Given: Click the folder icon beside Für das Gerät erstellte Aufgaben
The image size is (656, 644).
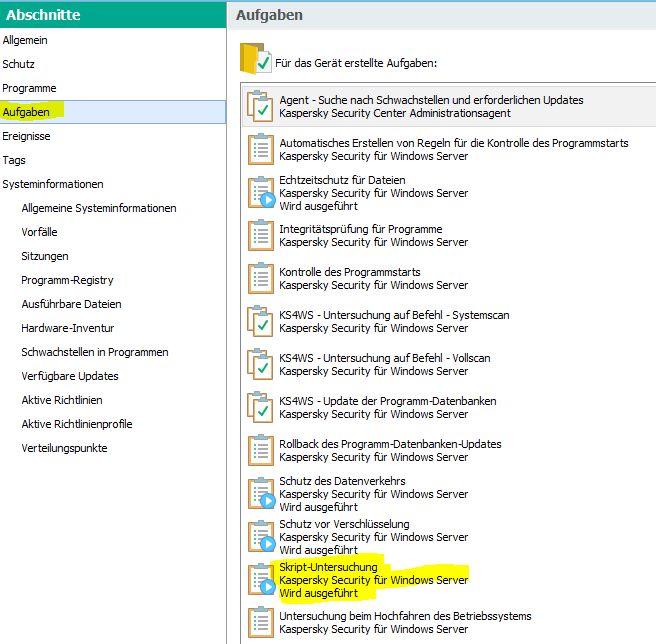Looking at the screenshot, I should pyautogui.click(x=255, y=59).
